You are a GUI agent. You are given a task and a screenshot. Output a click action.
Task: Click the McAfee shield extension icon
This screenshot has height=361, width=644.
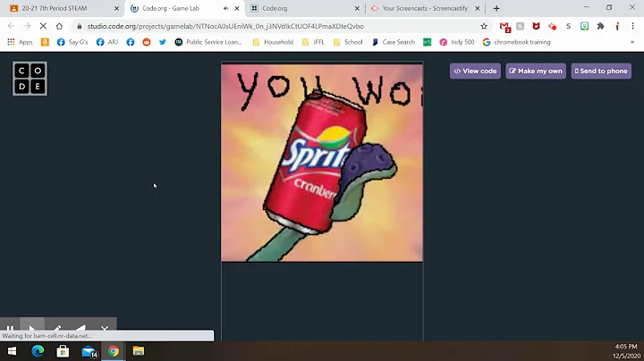(x=536, y=26)
